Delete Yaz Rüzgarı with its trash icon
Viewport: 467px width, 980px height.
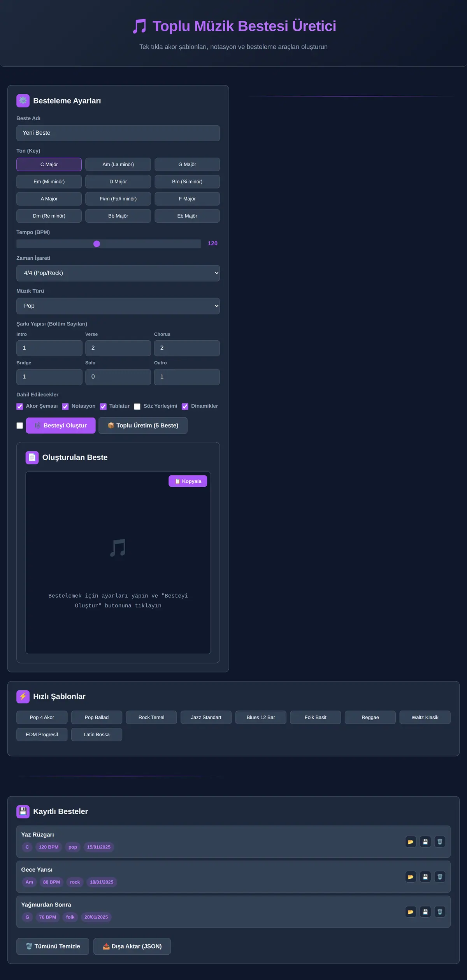pos(440,841)
